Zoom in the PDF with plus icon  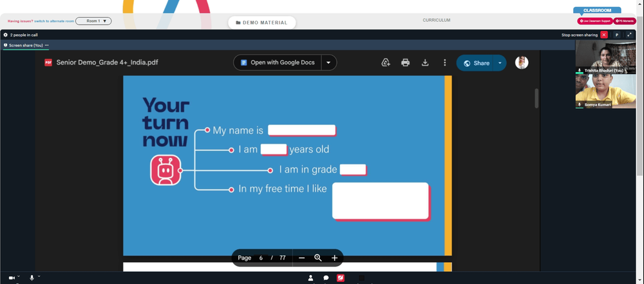(334, 258)
